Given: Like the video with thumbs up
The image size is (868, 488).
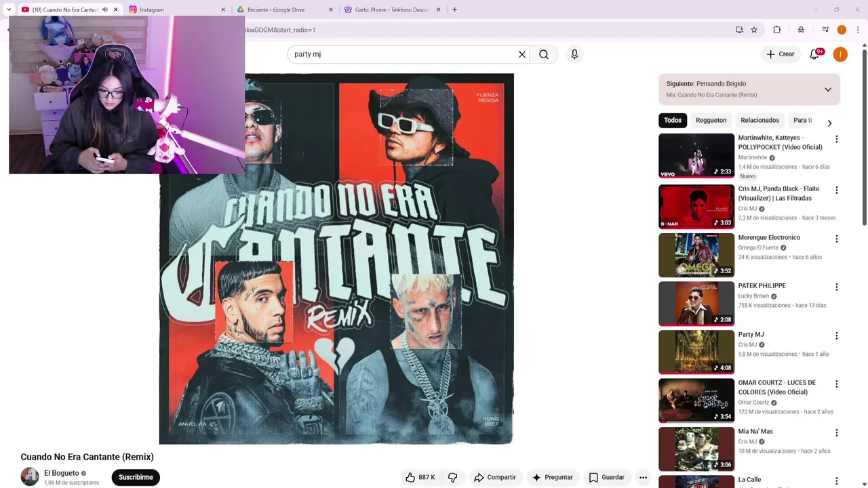Looking at the screenshot, I should tap(410, 477).
